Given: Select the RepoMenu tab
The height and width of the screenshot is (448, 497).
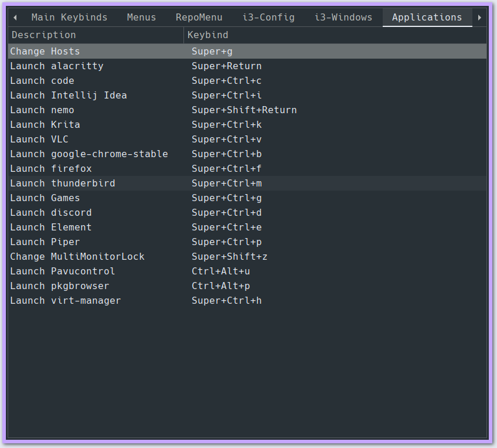Looking at the screenshot, I should coord(199,17).
